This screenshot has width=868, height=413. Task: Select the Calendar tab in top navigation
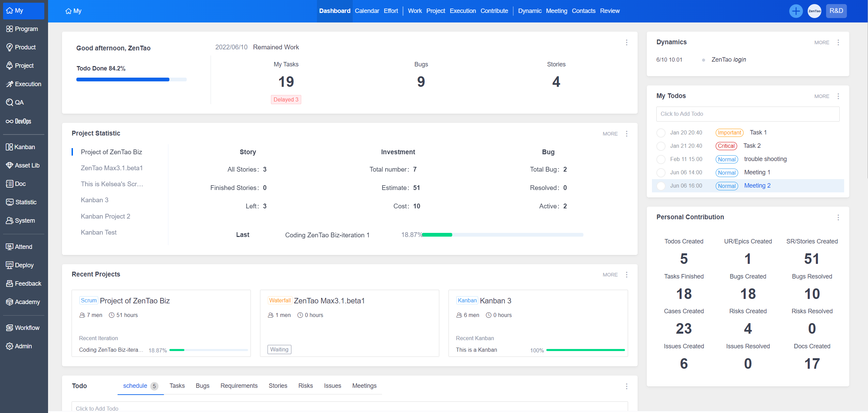click(x=366, y=11)
